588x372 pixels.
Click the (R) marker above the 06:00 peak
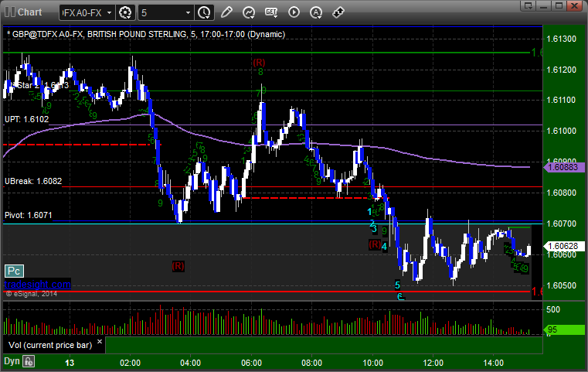pyautogui.click(x=259, y=63)
